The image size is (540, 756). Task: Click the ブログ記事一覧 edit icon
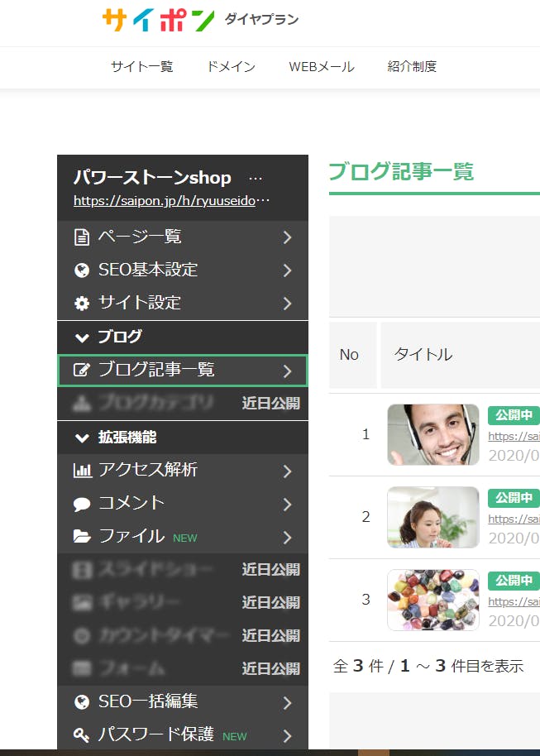click(82, 371)
